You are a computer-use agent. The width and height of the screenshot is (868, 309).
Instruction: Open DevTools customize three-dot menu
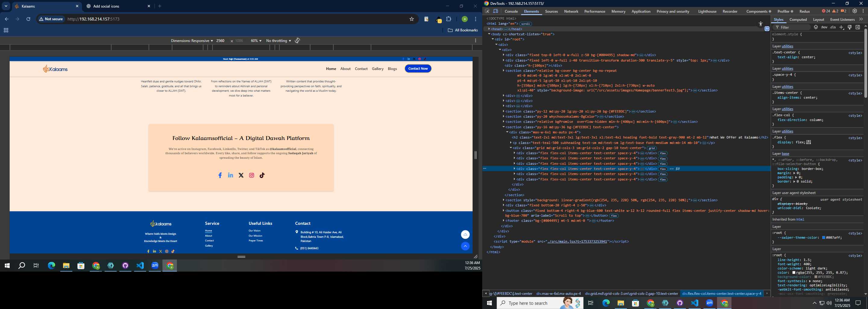pos(863,11)
